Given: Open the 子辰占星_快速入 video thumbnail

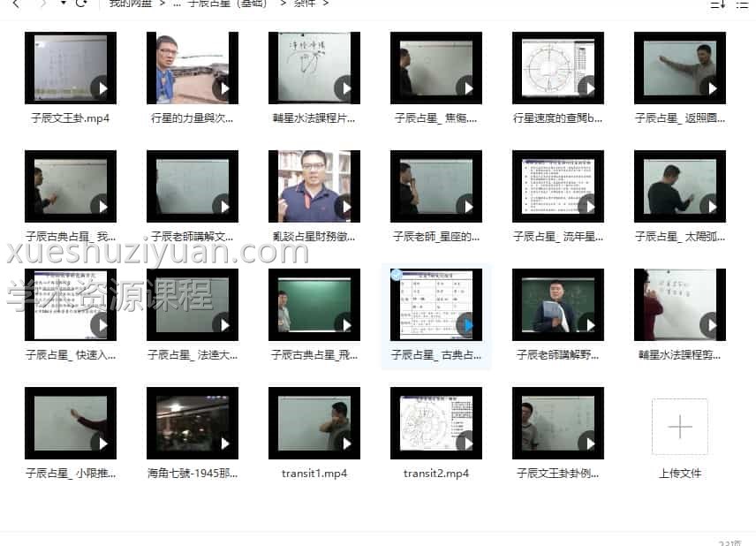Looking at the screenshot, I should pyautogui.click(x=71, y=304).
